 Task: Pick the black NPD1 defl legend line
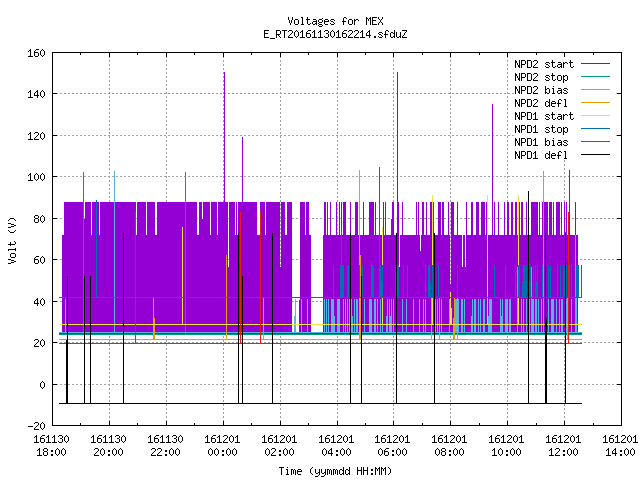(596, 155)
